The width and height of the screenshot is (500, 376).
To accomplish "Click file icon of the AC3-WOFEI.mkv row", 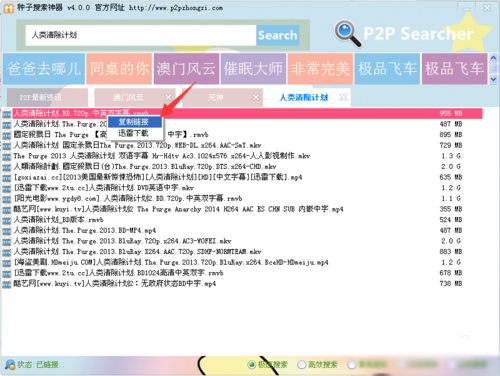I will [7, 242].
